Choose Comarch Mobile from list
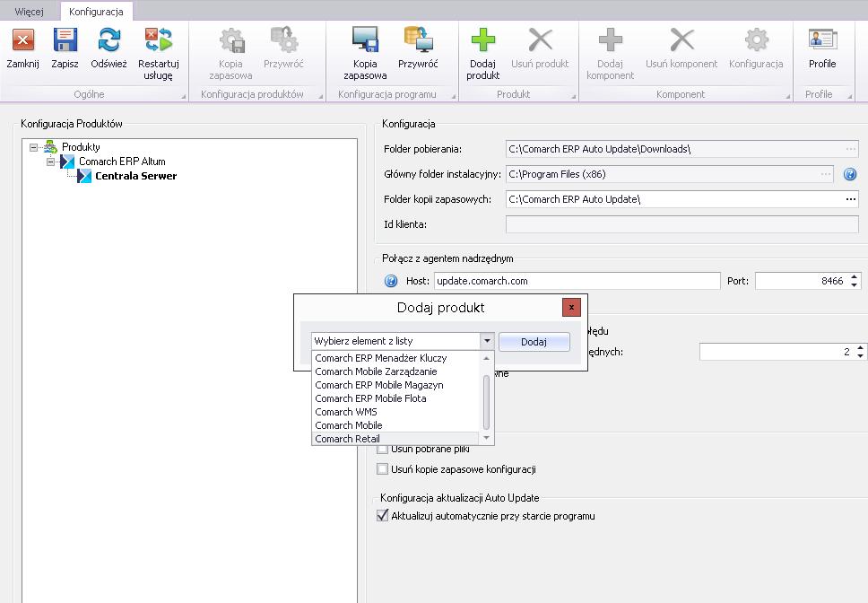868x603 pixels. click(x=396, y=425)
